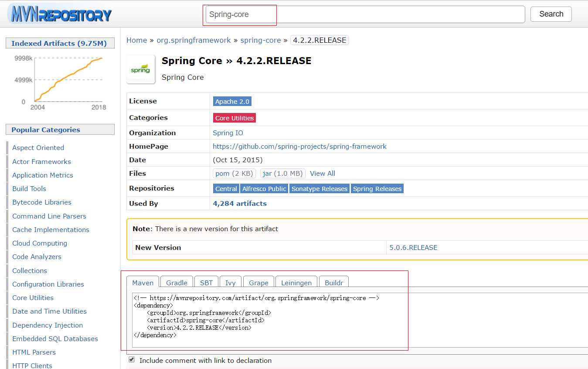
Task: Click the Spring Core » 4.2.2.RELEASE title
Action: 236,61
